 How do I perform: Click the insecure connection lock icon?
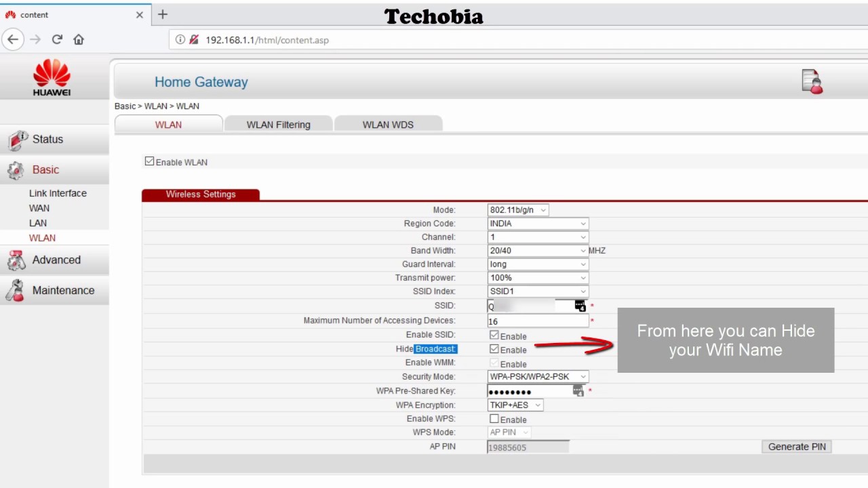pyautogui.click(x=194, y=40)
